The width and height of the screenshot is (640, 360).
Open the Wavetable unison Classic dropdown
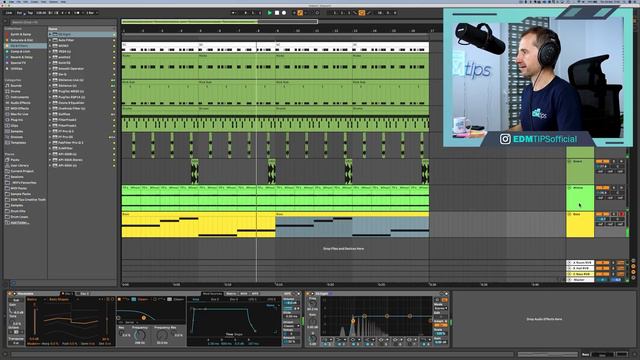click(291, 326)
